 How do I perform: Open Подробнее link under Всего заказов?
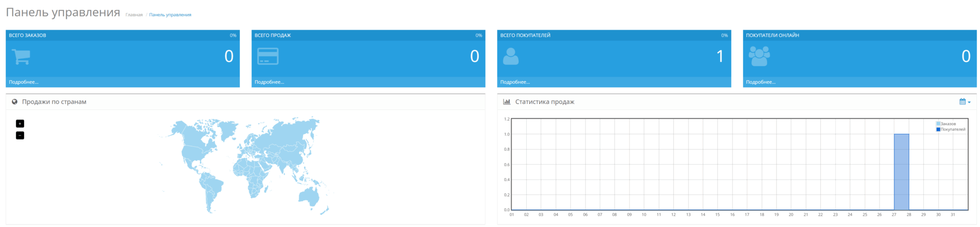click(x=23, y=82)
